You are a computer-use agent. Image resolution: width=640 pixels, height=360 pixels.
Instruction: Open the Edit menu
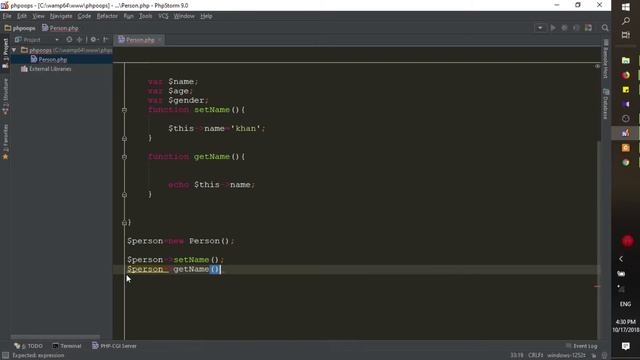22,16
